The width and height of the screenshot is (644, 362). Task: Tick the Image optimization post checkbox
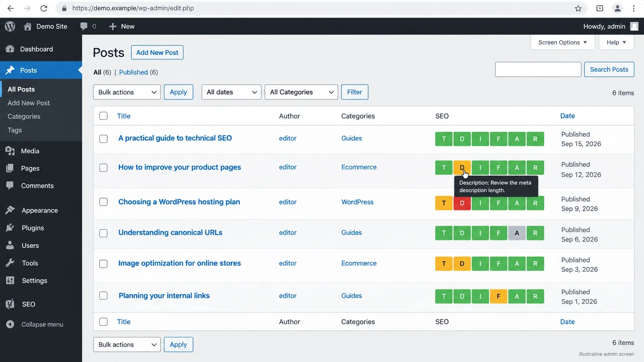click(103, 264)
